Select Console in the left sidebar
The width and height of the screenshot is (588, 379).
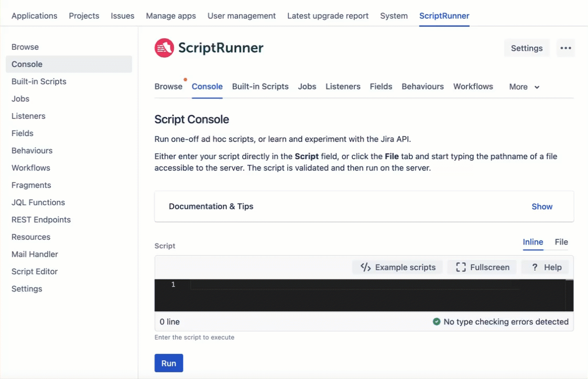pos(69,64)
